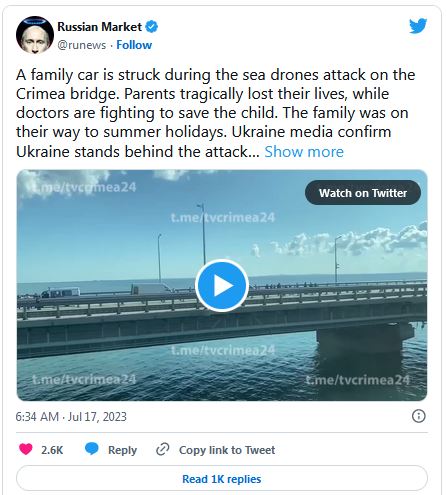Click the reply speech bubble icon
The width and height of the screenshot is (447, 495).
(92, 449)
